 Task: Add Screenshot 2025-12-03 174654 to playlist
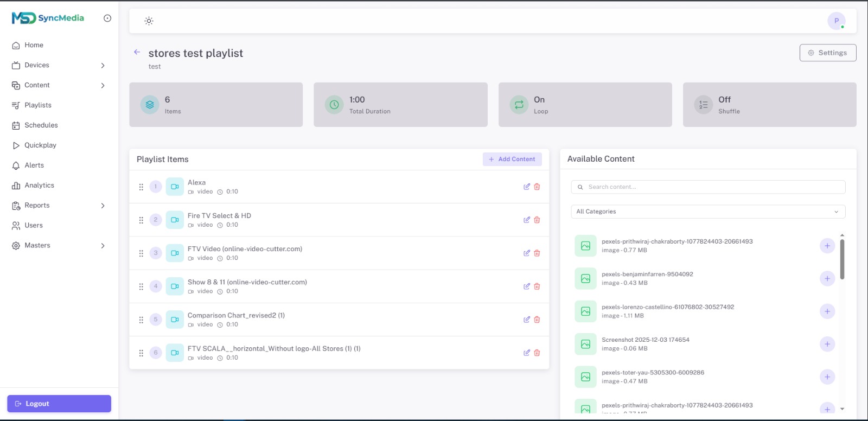tap(827, 344)
